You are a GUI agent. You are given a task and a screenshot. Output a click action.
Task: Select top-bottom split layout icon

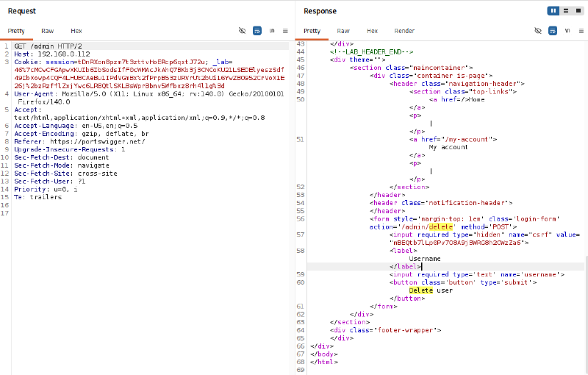566,10
